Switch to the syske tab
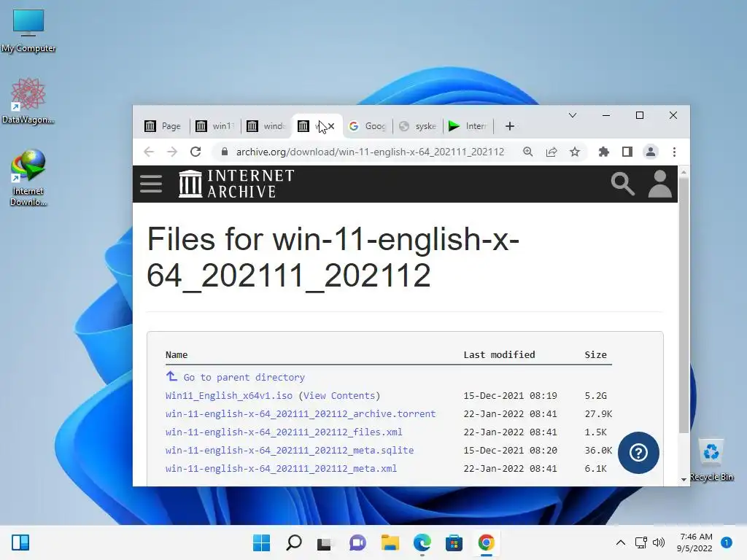Viewport: 747px width, 560px height. point(418,126)
